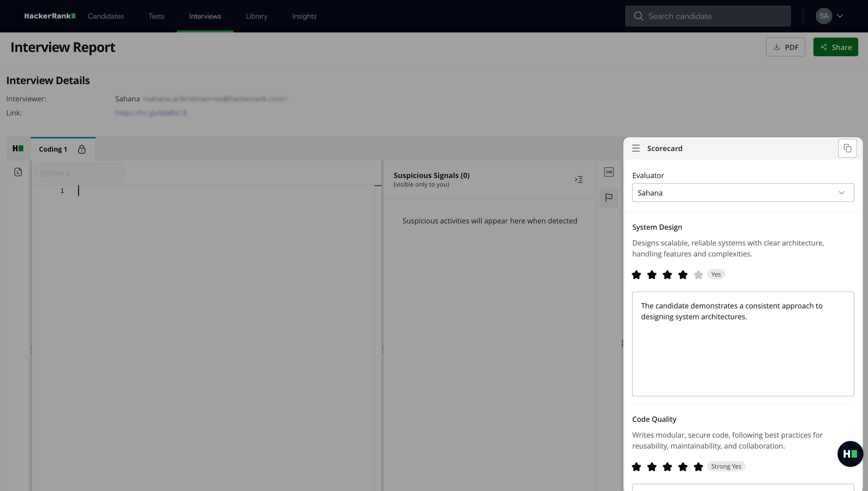Open the question document icon in sidebar
This screenshot has width=868, height=491.
(x=18, y=172)
